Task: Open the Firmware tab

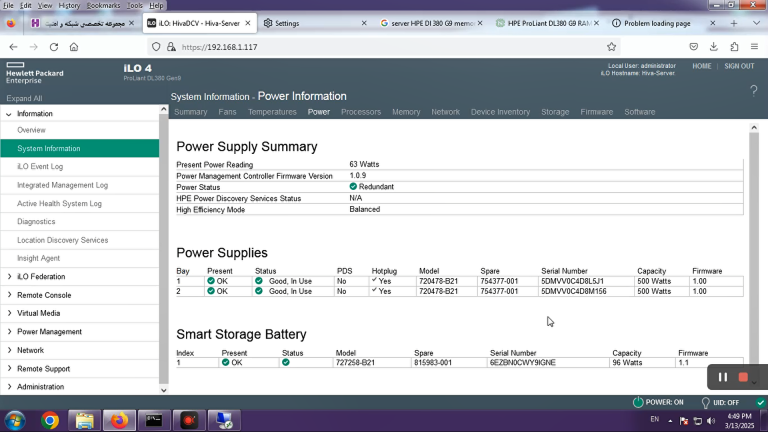Action: click(x=597, y=112)
